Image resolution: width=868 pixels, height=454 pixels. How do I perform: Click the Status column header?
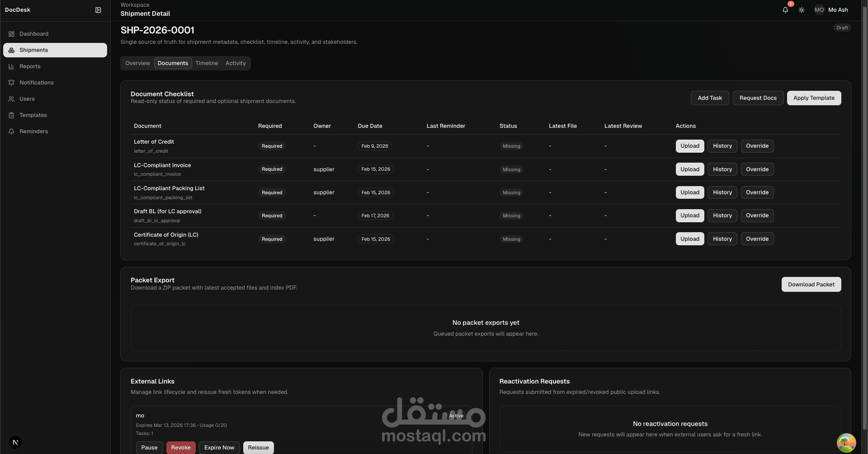[x=508, y=126]
